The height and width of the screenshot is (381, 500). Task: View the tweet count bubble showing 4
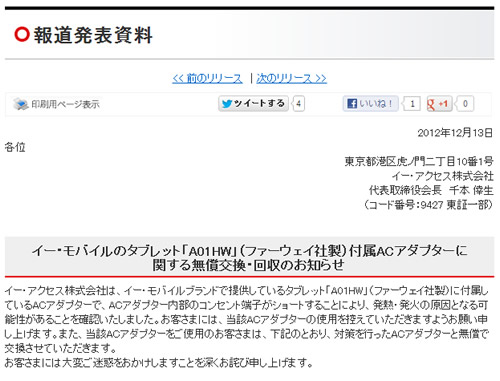point(298,104)
